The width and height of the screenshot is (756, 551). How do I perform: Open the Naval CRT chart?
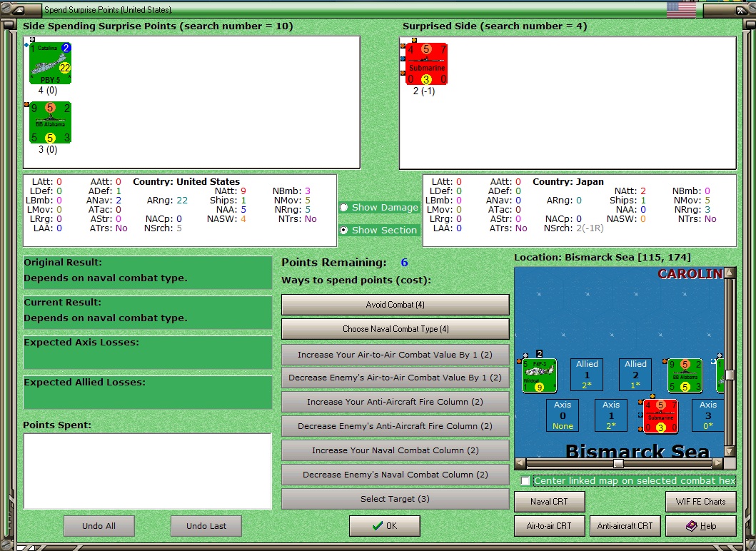coord(550,501)
